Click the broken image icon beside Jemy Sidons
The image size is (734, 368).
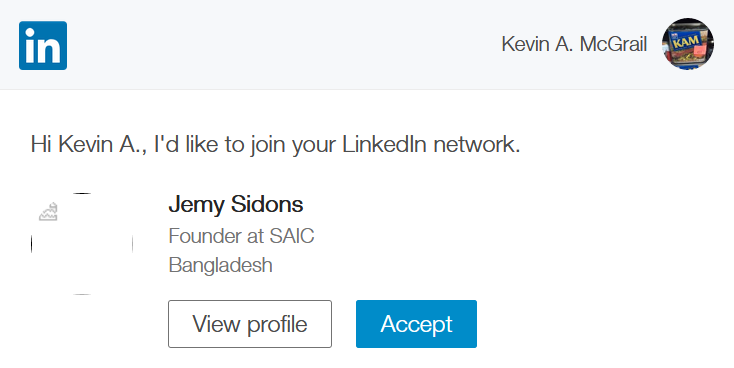[x=48, y=212]
